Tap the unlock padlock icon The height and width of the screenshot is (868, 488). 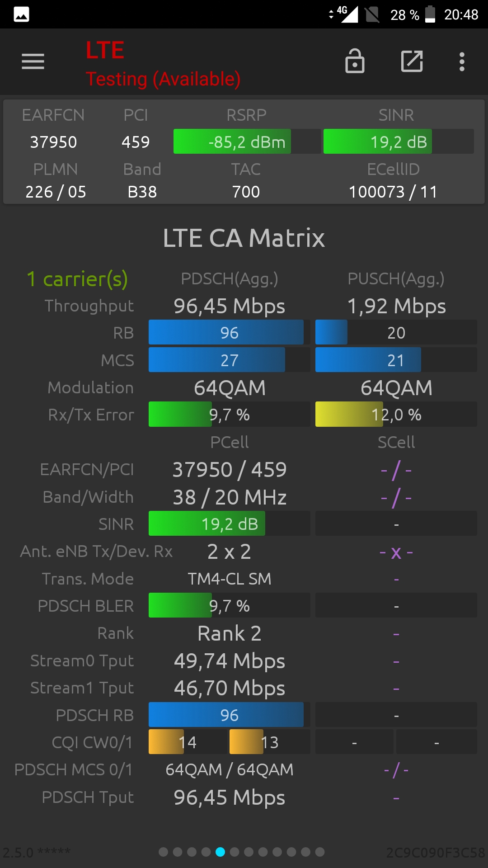(355, 61)
